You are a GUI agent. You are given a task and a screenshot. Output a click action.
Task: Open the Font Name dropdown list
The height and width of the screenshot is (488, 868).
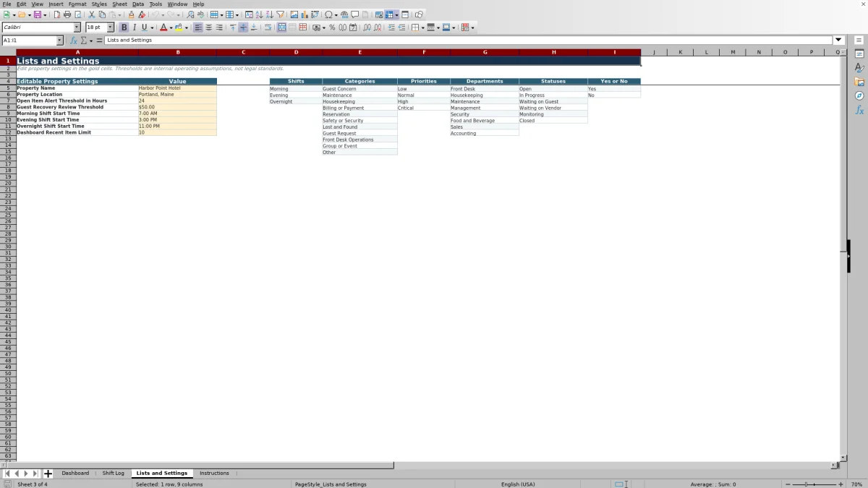point(77,27)
